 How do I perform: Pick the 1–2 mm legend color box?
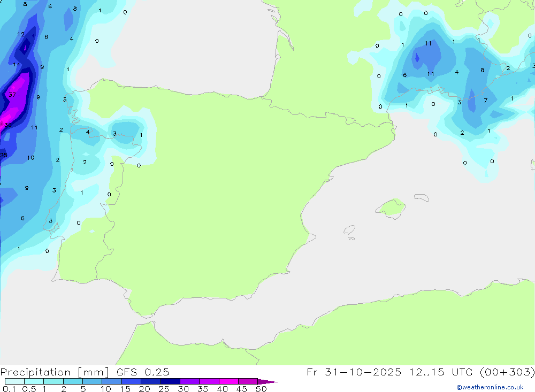tap(53, 381)
